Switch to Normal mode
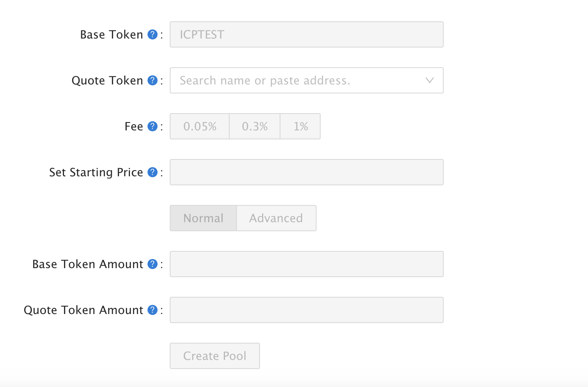 pyautogui.click(x=203, y=218)
